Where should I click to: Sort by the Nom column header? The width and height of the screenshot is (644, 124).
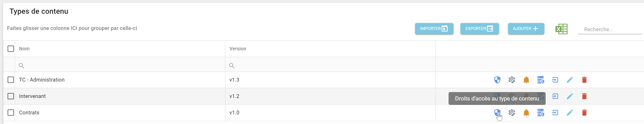pos(24,49)
